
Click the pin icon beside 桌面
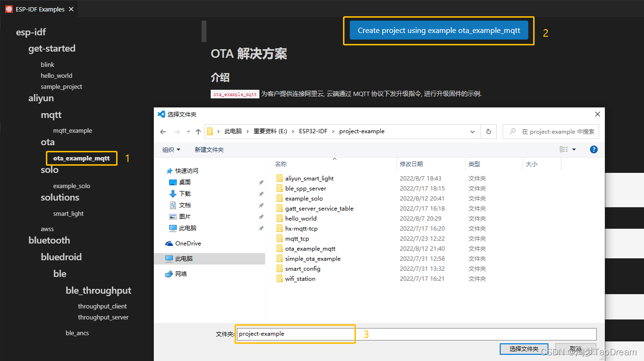(x=261, y=182)
